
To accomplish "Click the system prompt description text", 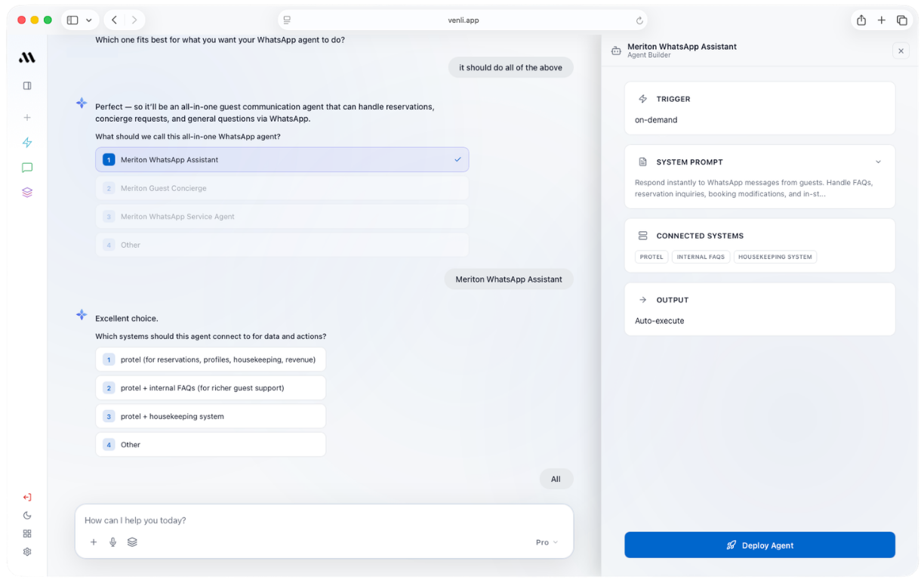I will click(753, 188).
